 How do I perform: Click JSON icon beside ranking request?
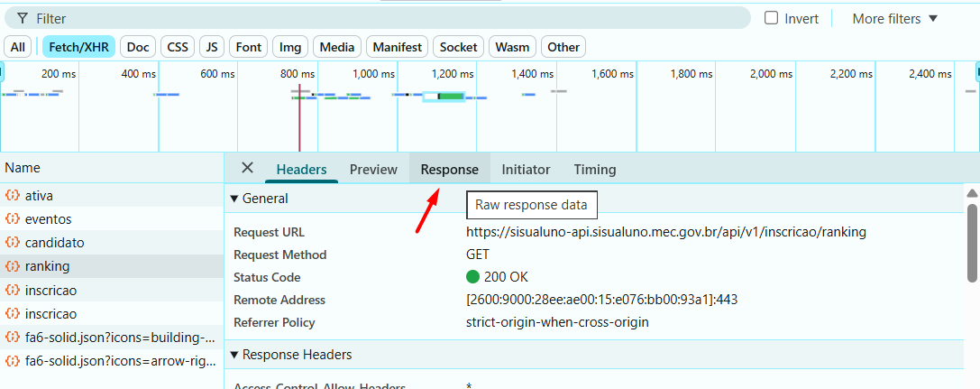(x=13, y=266)
